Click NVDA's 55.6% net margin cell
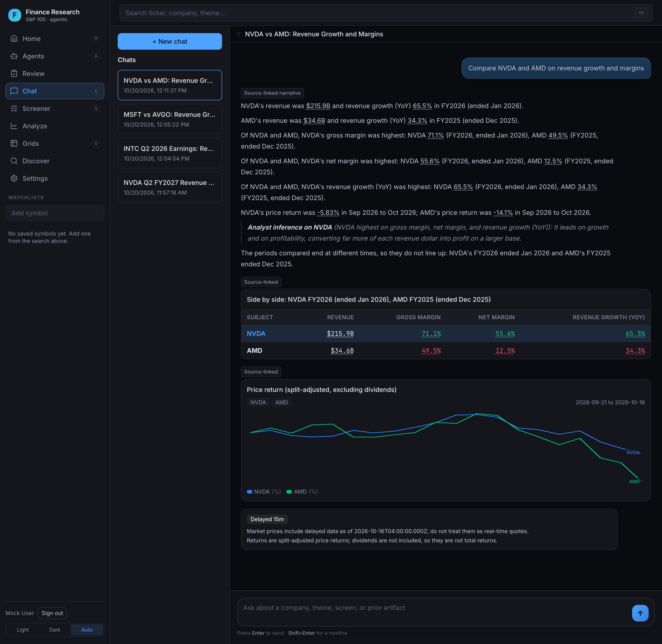 point(505,333)
